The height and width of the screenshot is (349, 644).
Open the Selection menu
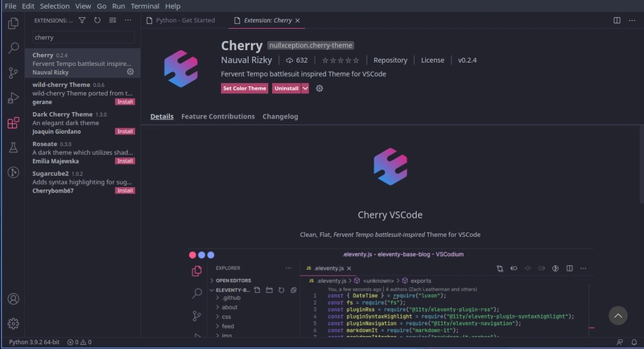(x=55, y=6)
